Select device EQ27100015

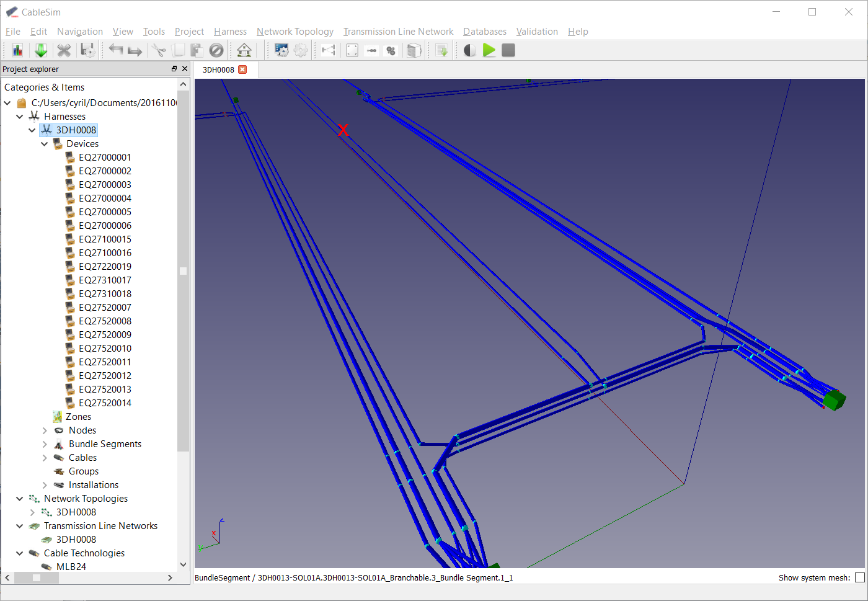105,239
